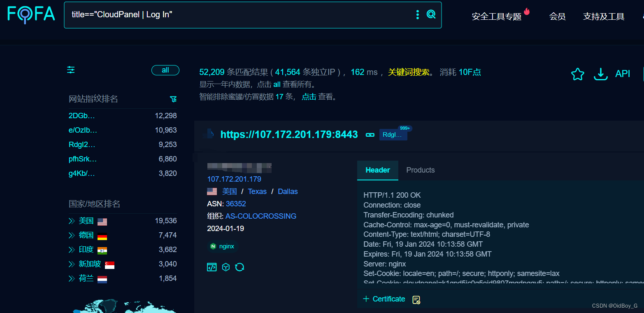644x313 pixels.
Task: Open the filter sliders icon
Action: click(x=71, y=70)
